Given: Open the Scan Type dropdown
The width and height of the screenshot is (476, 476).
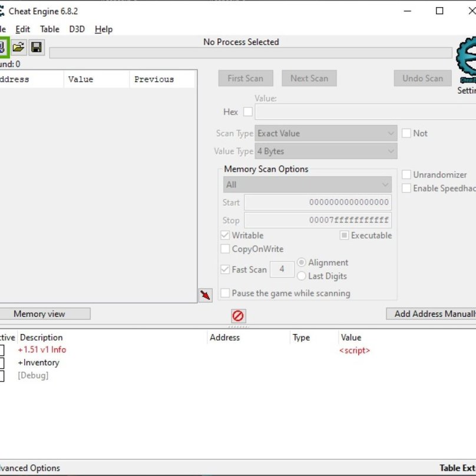Looking at the screenshot, I should click(326, 134).
